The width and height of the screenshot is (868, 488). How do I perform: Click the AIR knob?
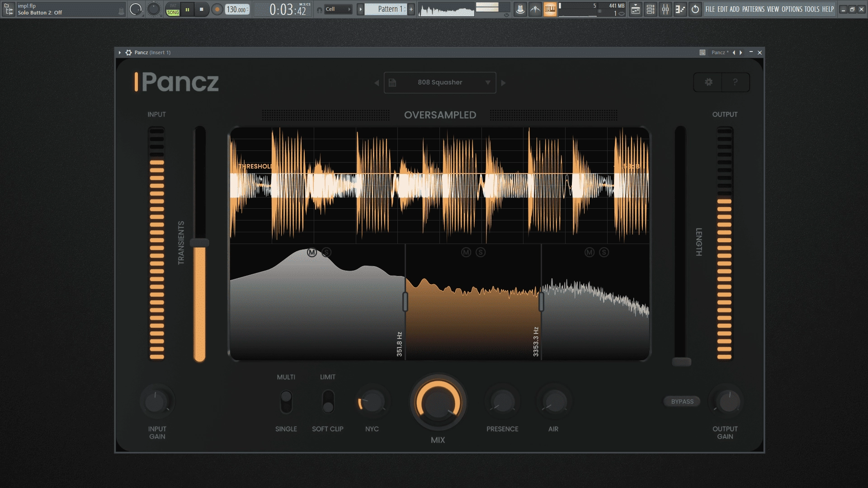[x=555, y=402]
